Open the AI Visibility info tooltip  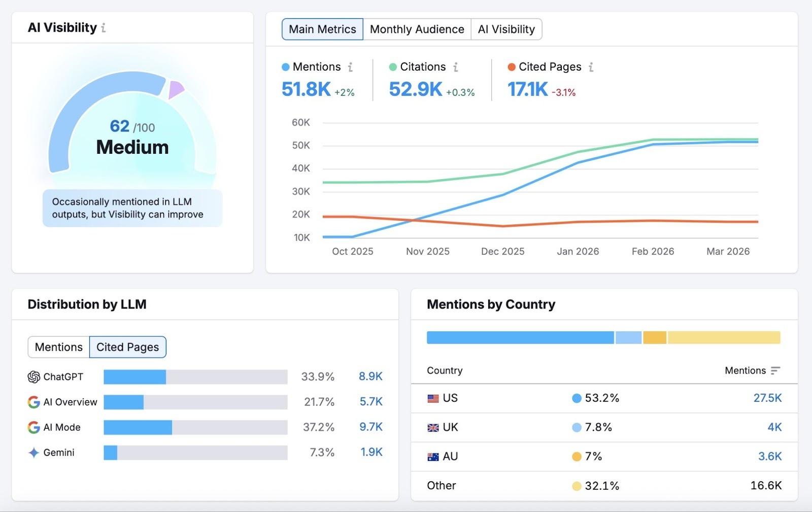(x=105, y=28)
